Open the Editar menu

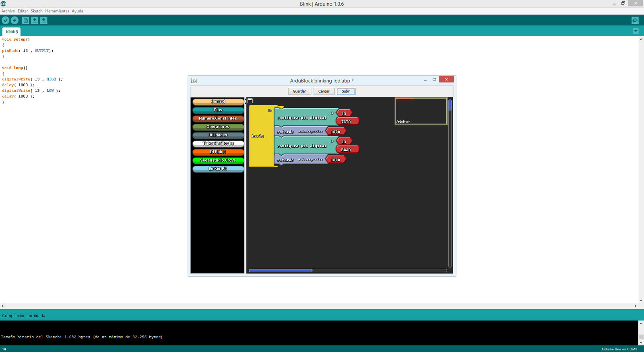(23, 11)
